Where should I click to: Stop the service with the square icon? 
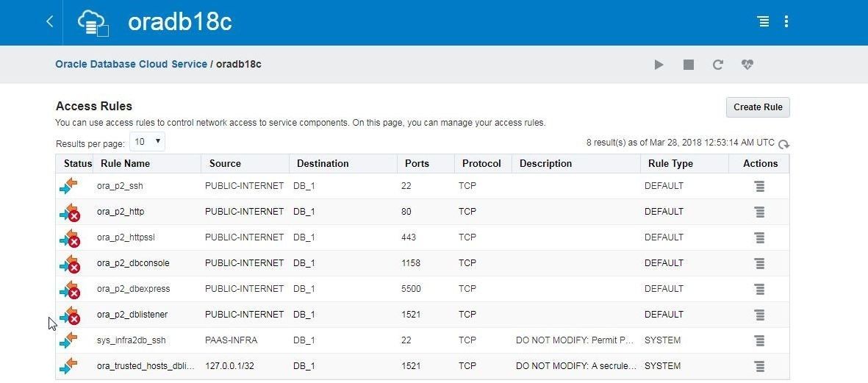[x=689, y=65]
